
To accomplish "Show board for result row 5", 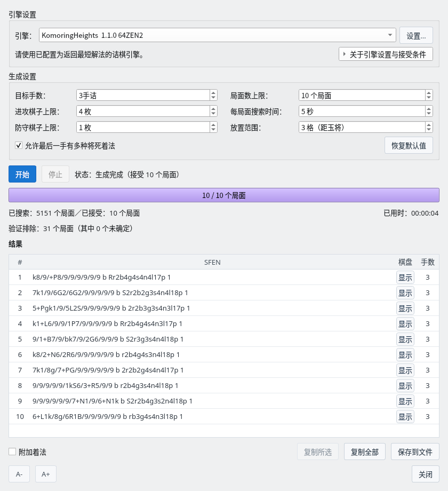I will point(405,339).
